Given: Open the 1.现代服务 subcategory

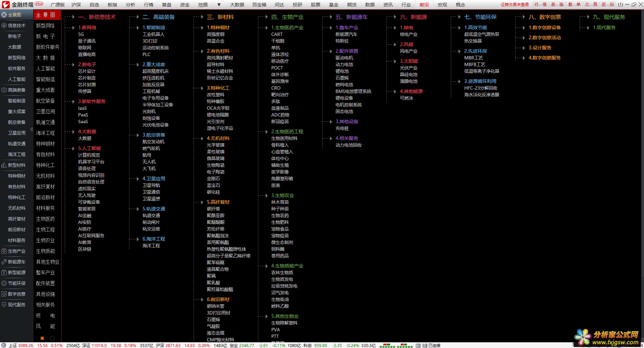Looking at the screenshot, I should 604,28.
